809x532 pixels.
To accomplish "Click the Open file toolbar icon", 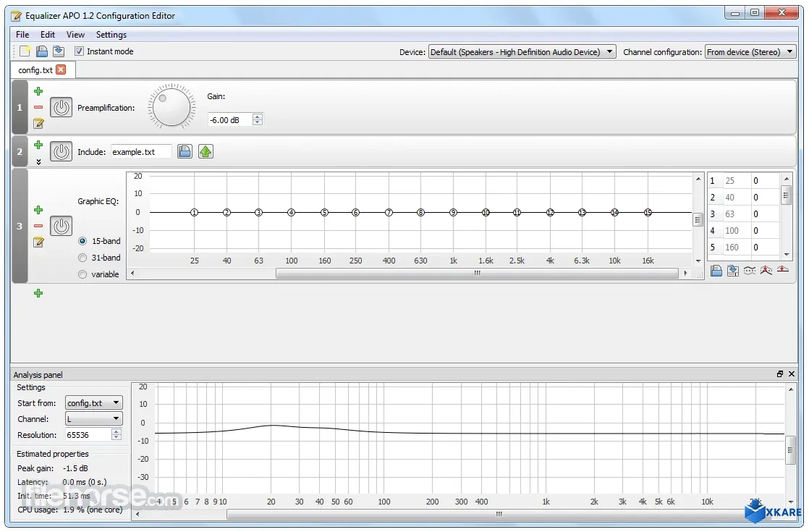I will (x=42, y=51).
